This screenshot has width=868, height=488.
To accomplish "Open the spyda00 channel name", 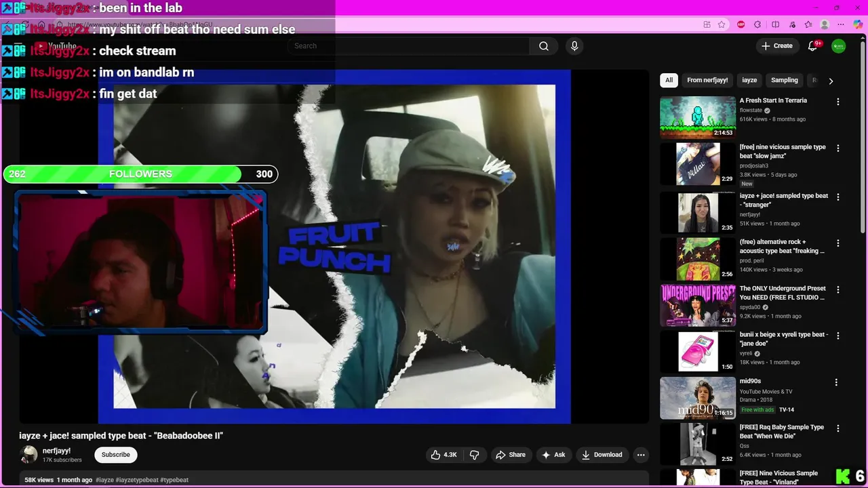I will pos(750,308).
